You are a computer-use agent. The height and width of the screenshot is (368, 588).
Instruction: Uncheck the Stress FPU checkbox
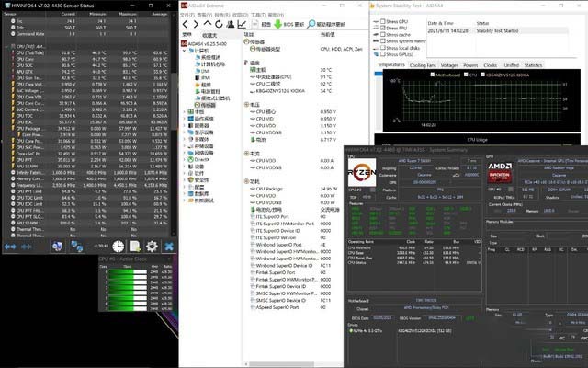tap(382, 28)
